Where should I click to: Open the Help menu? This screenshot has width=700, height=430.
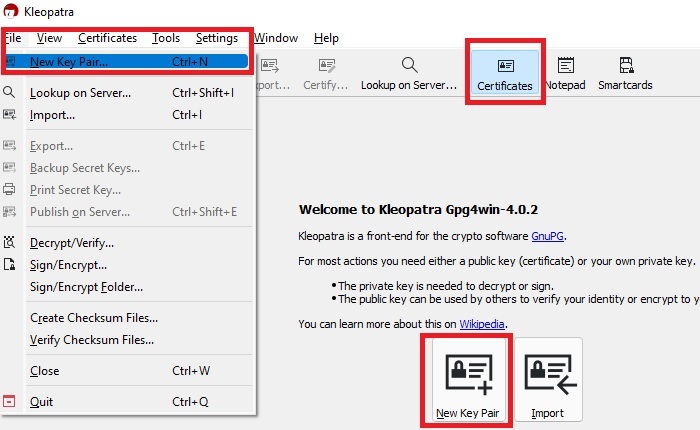coord(326,38)
